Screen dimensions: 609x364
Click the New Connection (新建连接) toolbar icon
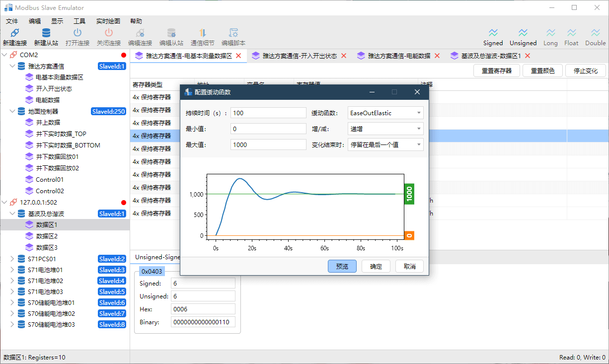14,33
